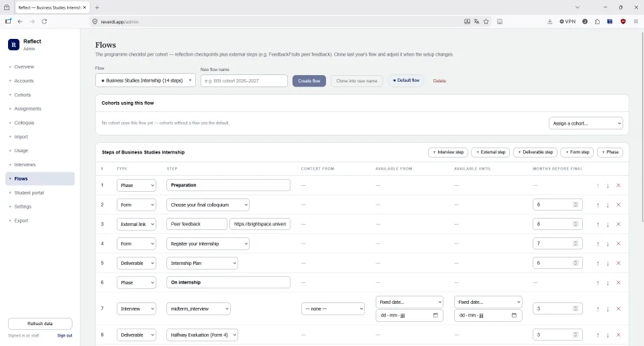The height and width of the screenshot is (346, 644).
Task: Adjust months before final for Internship Plan
Action: pyautogui.click(x=557, y=263)
